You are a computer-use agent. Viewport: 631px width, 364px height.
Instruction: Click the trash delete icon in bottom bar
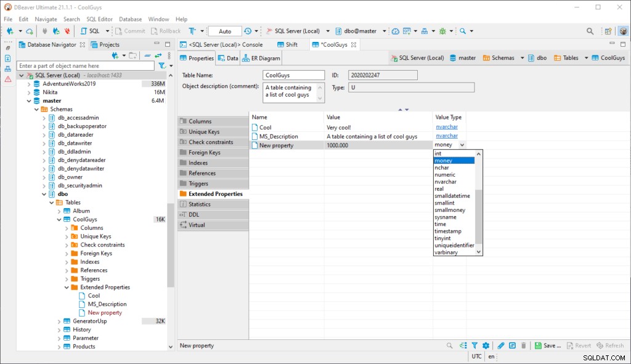pyautogui.click(x=524, y=346)
